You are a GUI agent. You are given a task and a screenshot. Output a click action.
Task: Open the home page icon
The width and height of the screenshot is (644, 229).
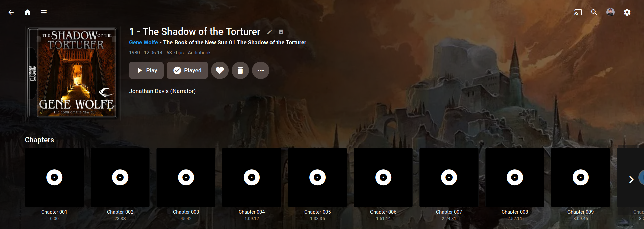coord(28,12)
